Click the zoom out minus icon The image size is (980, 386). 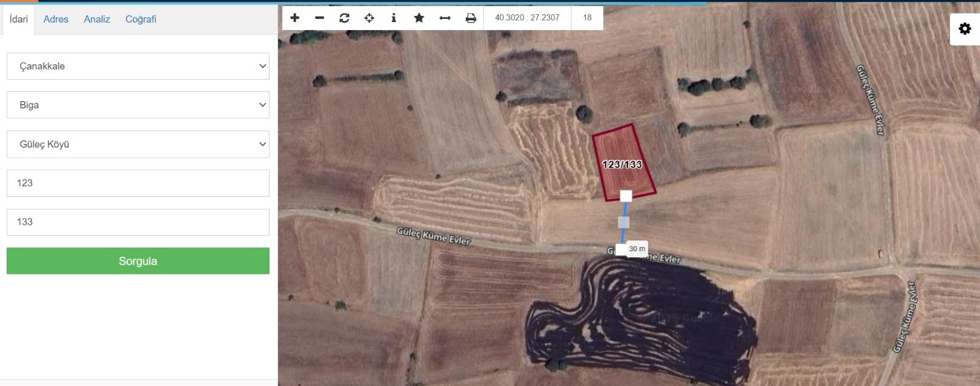[x=320, y=18]
